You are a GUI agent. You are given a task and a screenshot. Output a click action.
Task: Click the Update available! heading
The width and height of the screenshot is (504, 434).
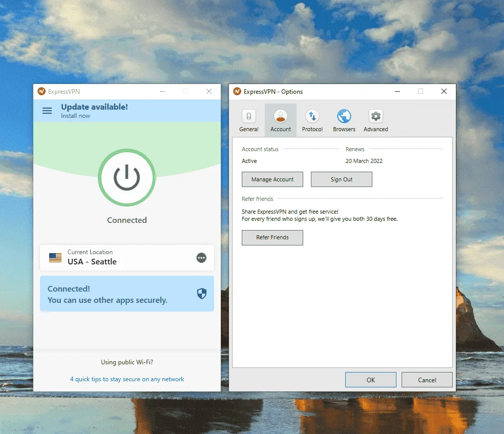[94, 107]
